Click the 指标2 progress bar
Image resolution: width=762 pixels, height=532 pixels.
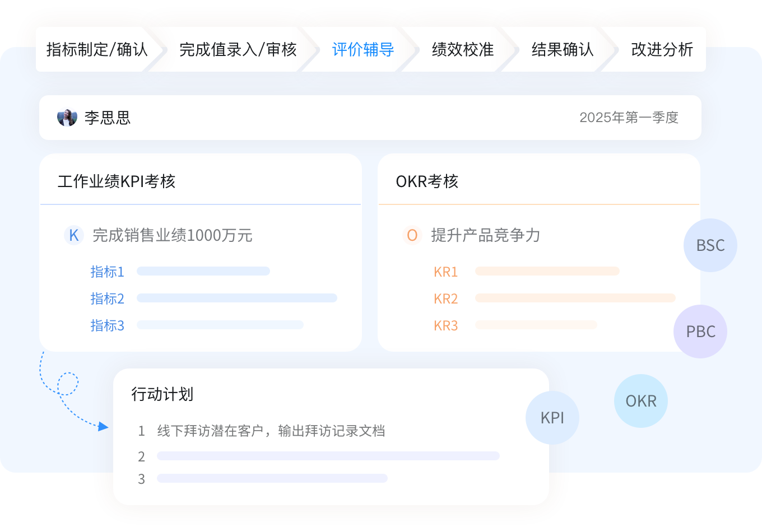coord(236,298)
